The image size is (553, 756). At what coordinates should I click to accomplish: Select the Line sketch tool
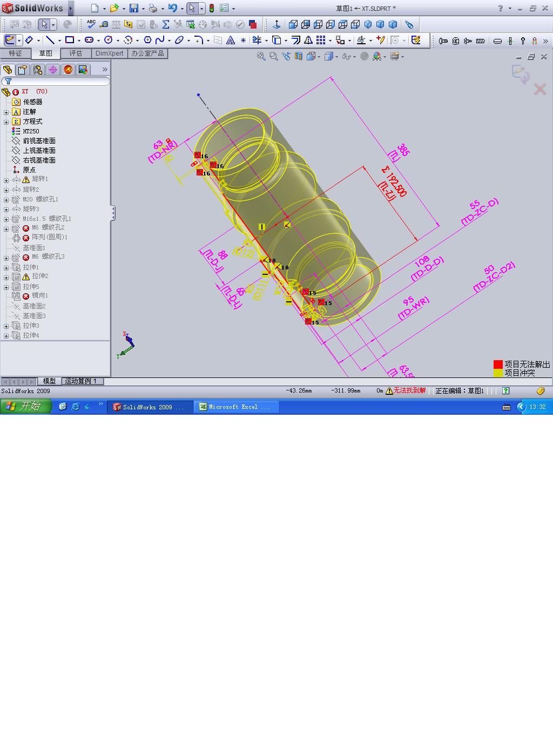click(50, 40)
